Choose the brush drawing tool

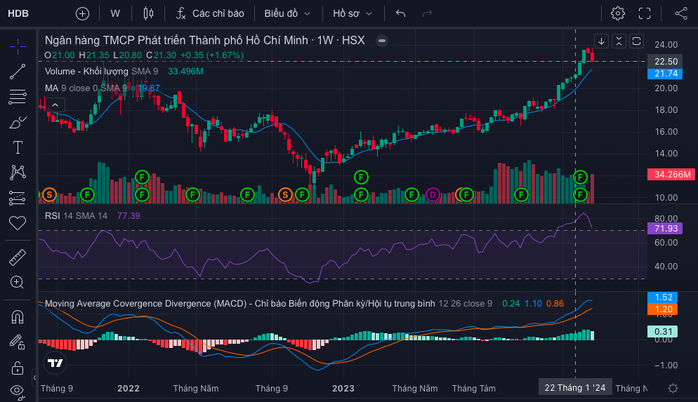pos(17,122)
